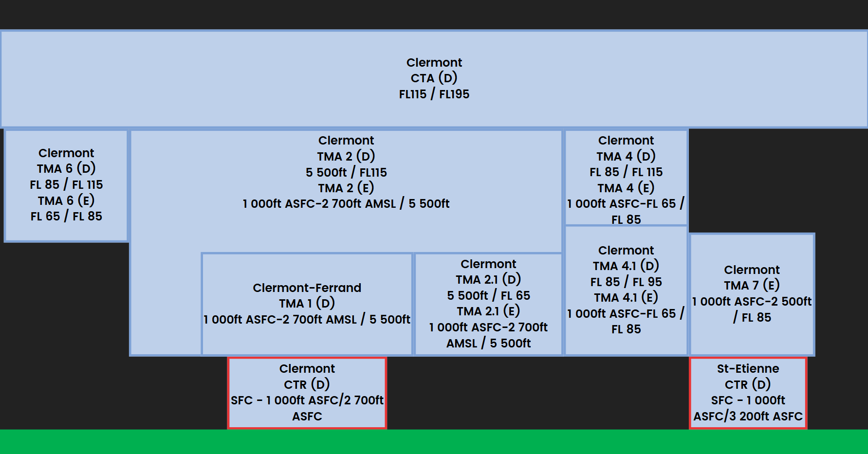Image resolution: width=868 pixels, height=454 pixels.
Task: Click the 'TMA 6 (E)' label text
Action: pyautogui.click(x=66, y=200)
